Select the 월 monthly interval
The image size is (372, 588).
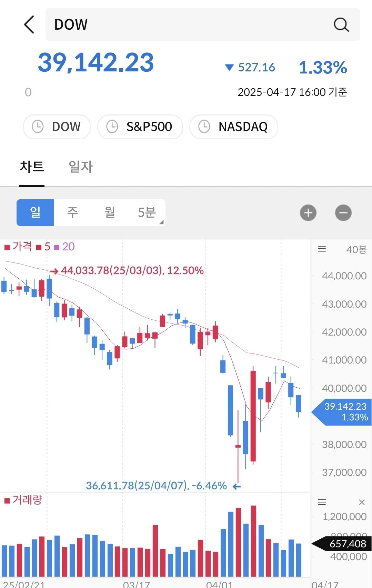pos(110,212)
